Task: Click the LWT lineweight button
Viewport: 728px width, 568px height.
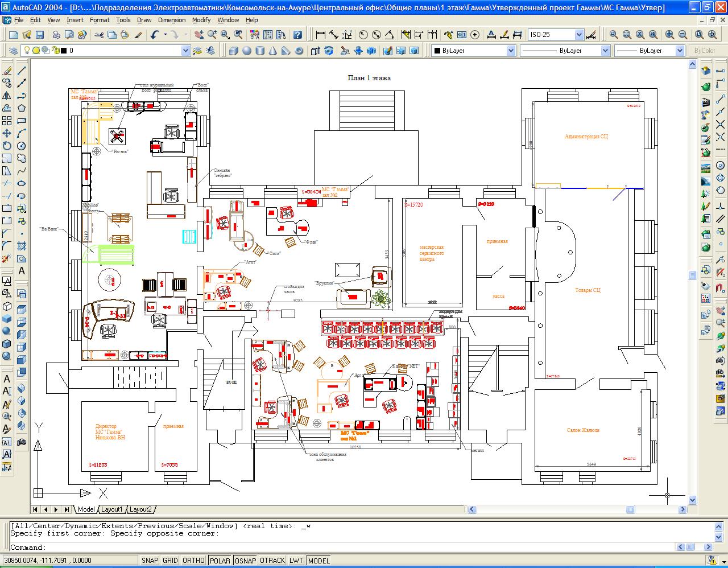Action: point(296,561)
